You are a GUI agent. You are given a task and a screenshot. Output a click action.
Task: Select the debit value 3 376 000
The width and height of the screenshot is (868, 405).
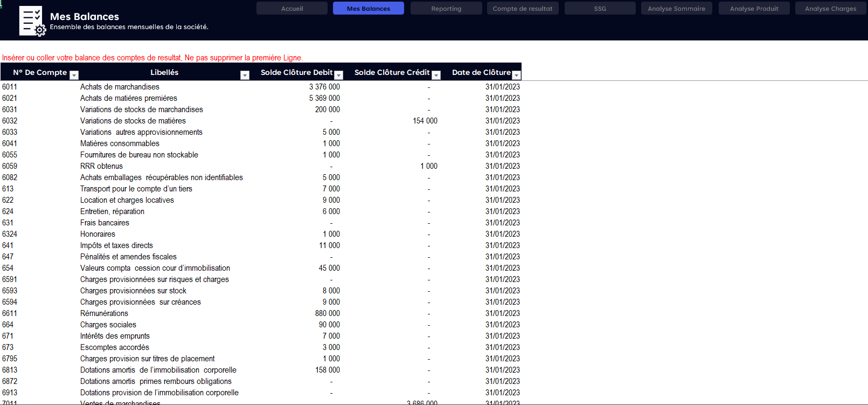pyautogui.click(x=324, y=87)
